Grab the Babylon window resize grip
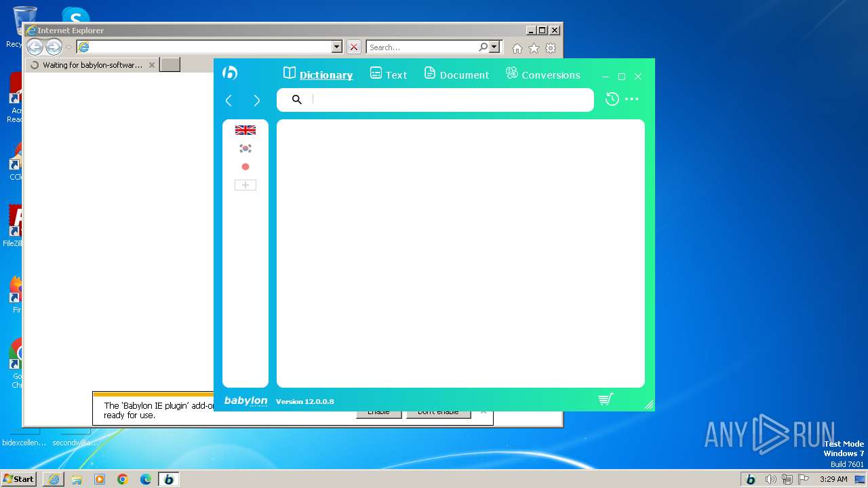Viewport: 868px width, 488px height. coord(649,405)
